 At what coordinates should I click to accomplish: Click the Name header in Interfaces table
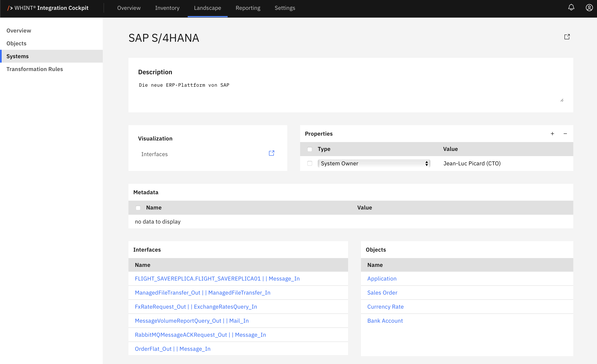(x=143, y=265)
